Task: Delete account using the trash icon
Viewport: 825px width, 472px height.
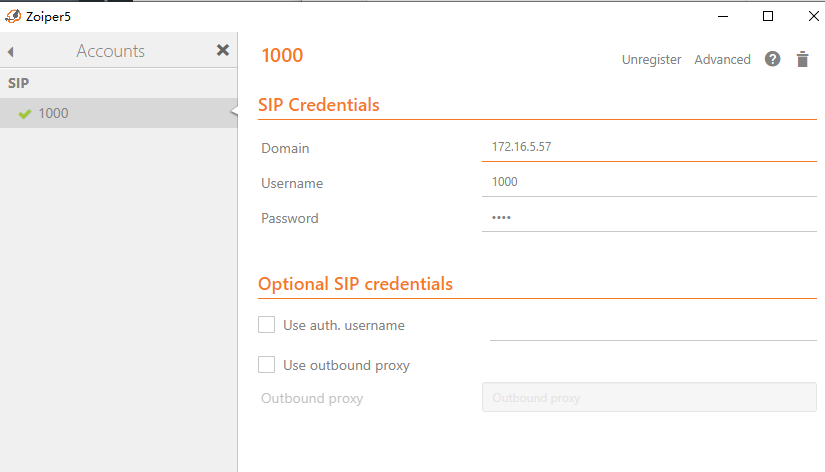Action: [802, 59]
